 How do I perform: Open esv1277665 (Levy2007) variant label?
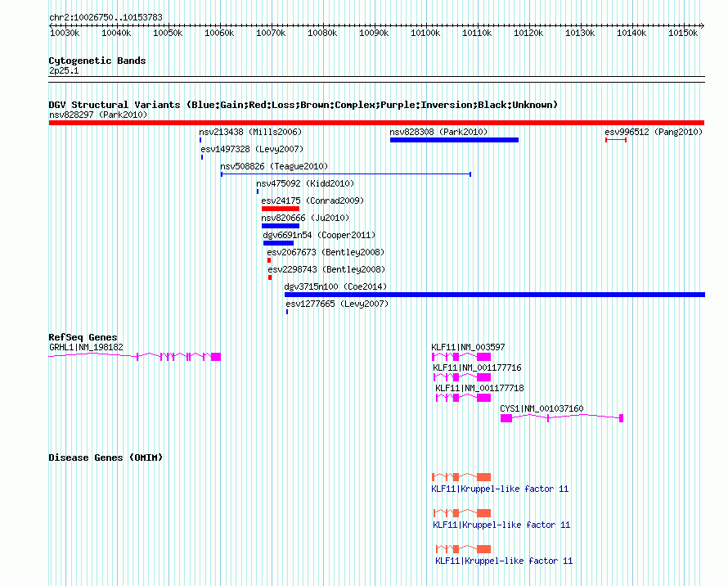(x=337, y=304)
